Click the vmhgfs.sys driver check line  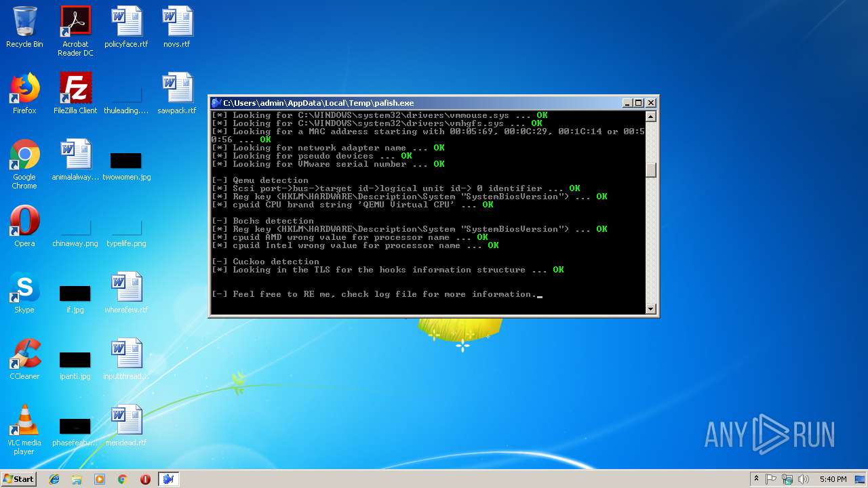tap(377, 123)
